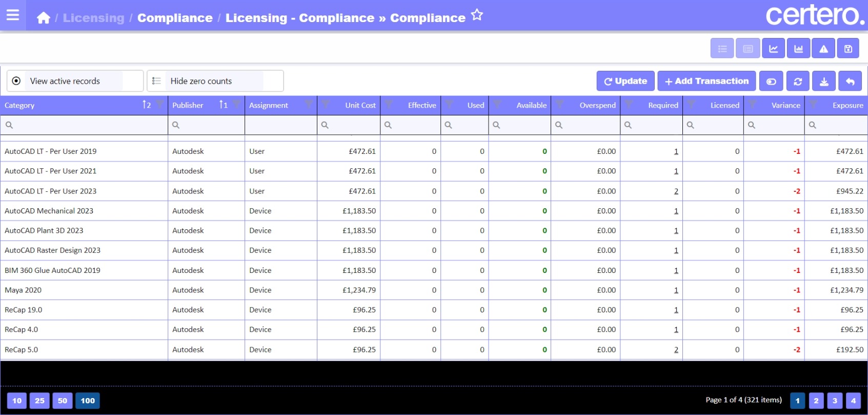This screenshot has height=415, width=868.
Task: Open the Publisher column filter funnel
Action: click(237, 105)
